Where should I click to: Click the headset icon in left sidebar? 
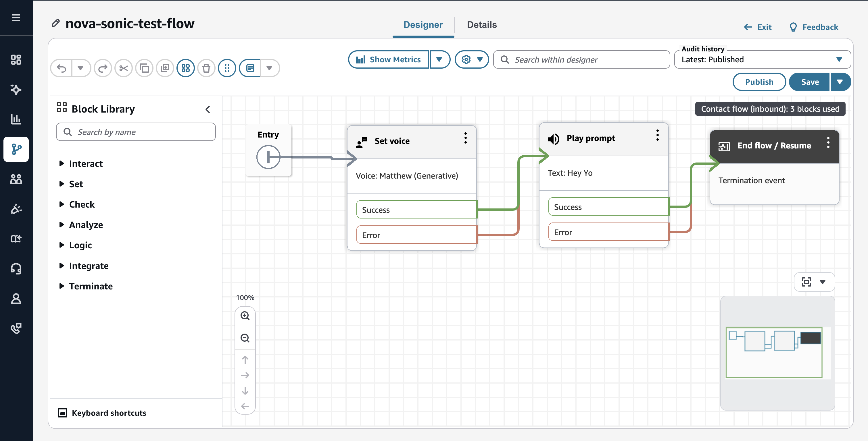(x=16, y=268)
